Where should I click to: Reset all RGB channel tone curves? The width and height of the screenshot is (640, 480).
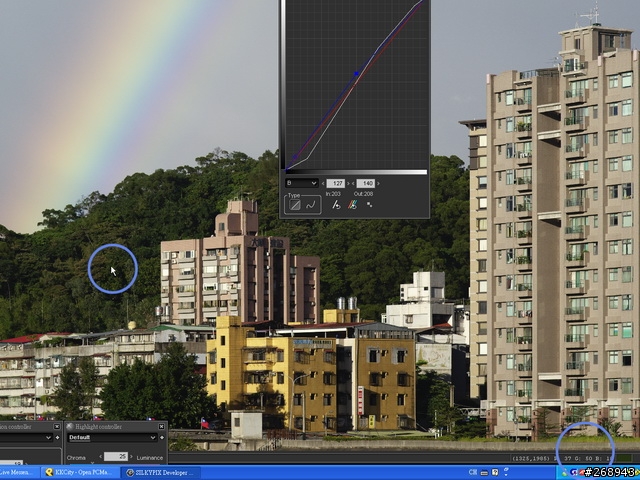coord(352,204)
